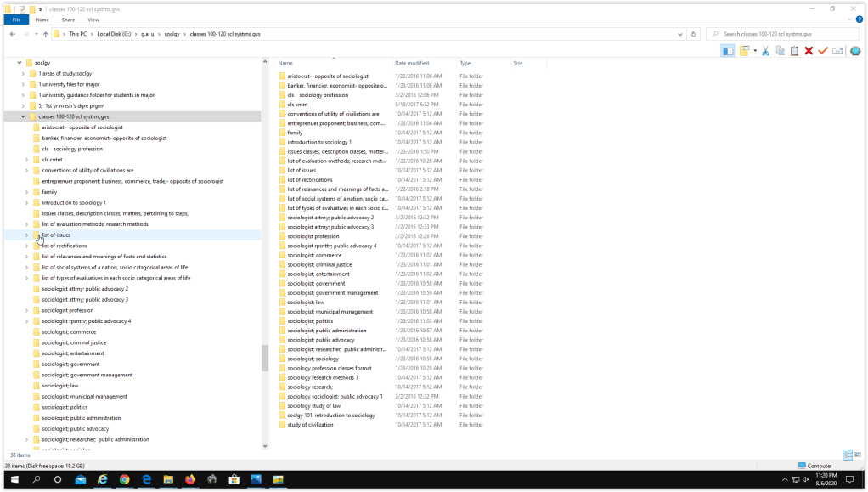Click the search box for this folder
Viewport: 868px width, 492px height.
tap(786, 34)
